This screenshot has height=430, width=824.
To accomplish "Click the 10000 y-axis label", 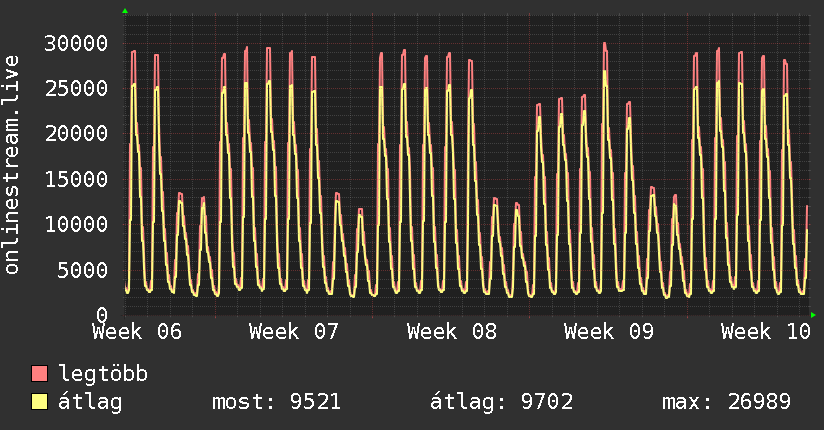I will point(76,224).
